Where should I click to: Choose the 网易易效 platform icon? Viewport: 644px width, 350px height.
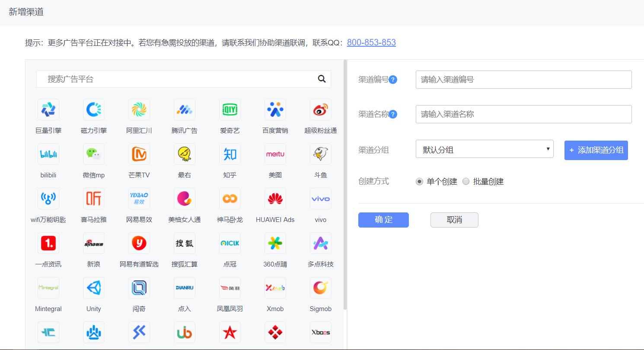coord(139,199)
